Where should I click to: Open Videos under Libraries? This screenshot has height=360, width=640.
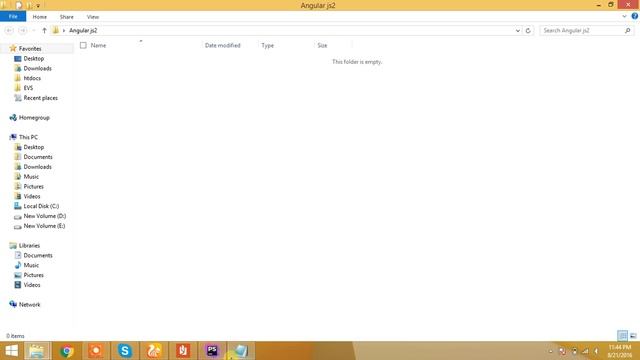31,285
